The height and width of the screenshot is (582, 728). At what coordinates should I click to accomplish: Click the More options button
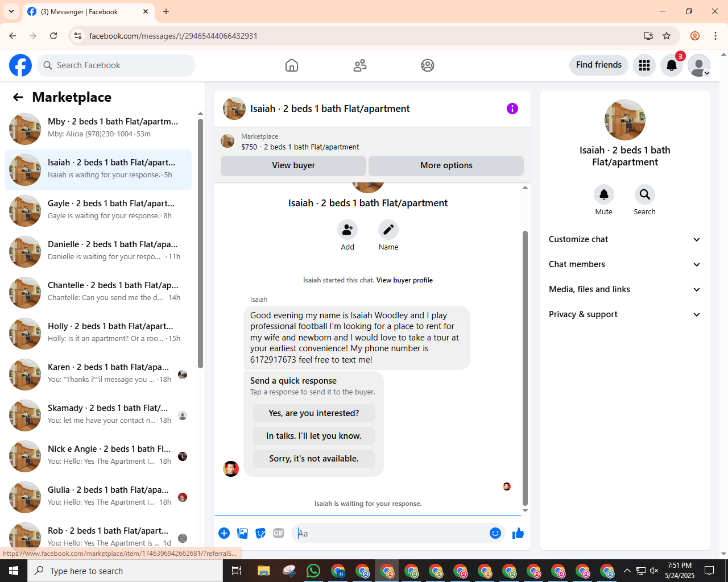(446, 165)
